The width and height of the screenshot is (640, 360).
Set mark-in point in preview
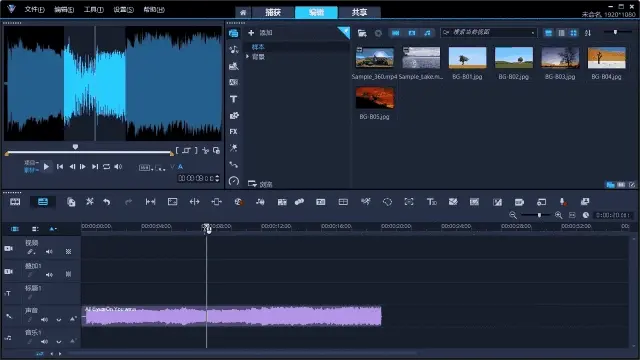pyautogui.click(x=177, y=151)
